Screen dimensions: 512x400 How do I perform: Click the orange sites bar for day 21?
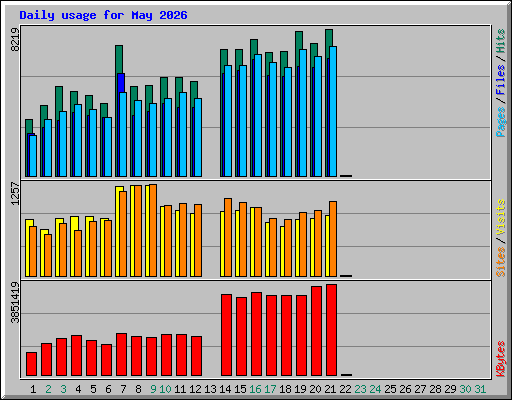(333, 239)
